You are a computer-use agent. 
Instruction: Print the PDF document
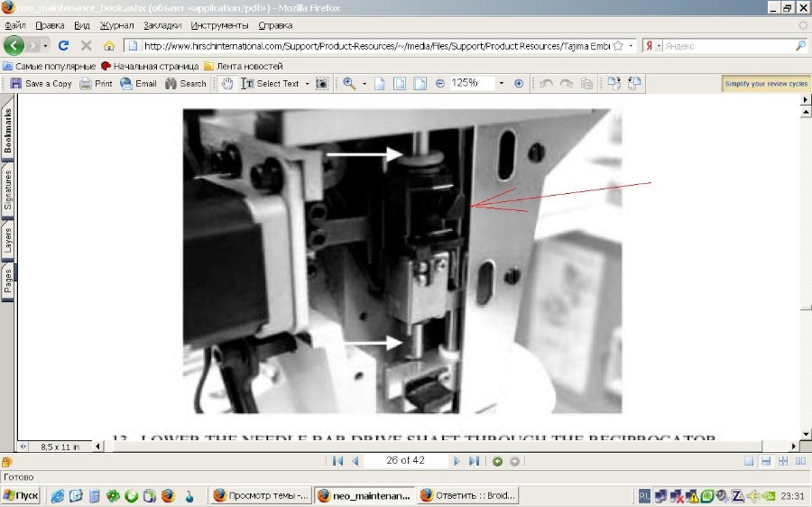click(x=96, y=83)
